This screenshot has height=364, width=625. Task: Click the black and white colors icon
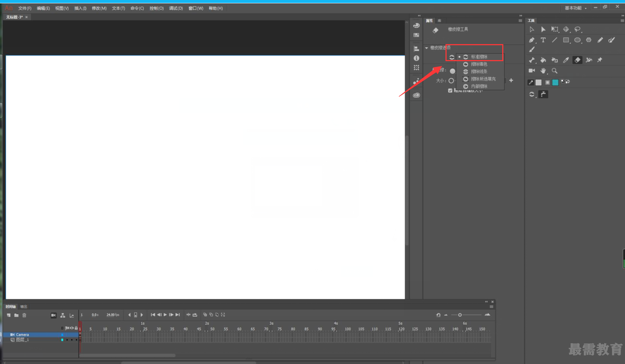point(563,81)
